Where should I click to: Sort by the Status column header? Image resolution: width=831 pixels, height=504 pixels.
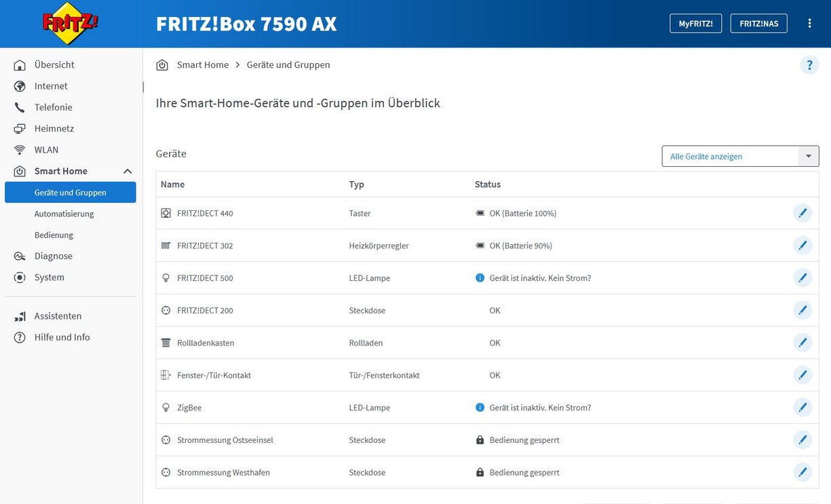[x=488, y=185]
